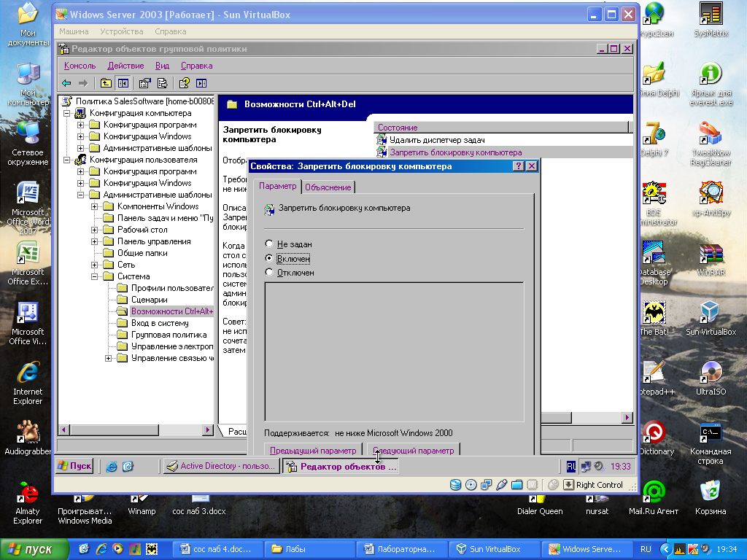
Task: Expand Компоненты Windows tree node
Action: (x=94, y=206)
